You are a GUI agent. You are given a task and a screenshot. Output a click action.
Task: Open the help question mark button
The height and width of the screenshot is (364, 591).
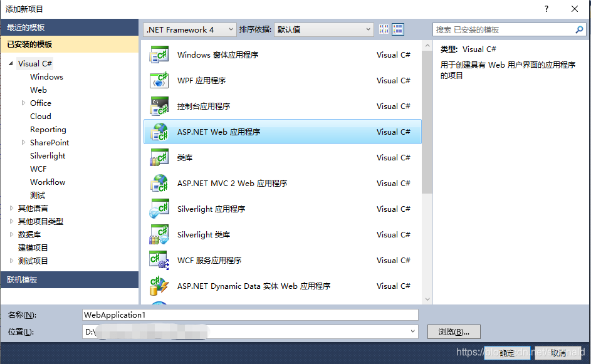pyautogui.click(x=547, y=9)
